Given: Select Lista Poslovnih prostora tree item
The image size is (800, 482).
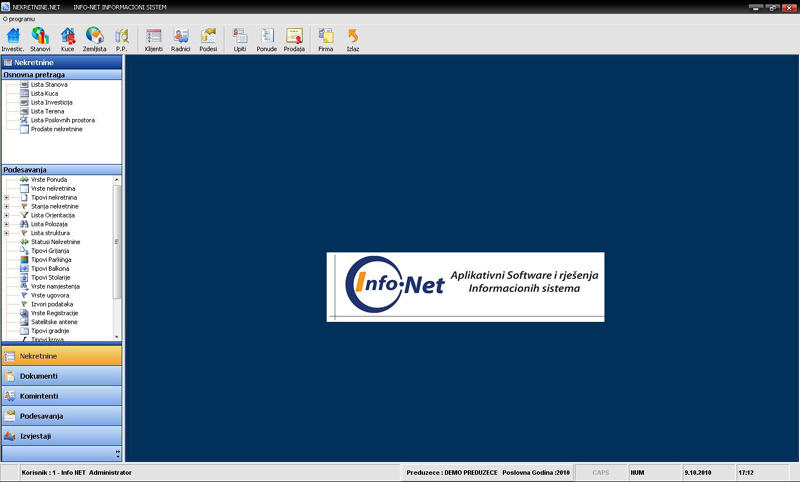Looking at the screenshot, I should coord(63,120).
